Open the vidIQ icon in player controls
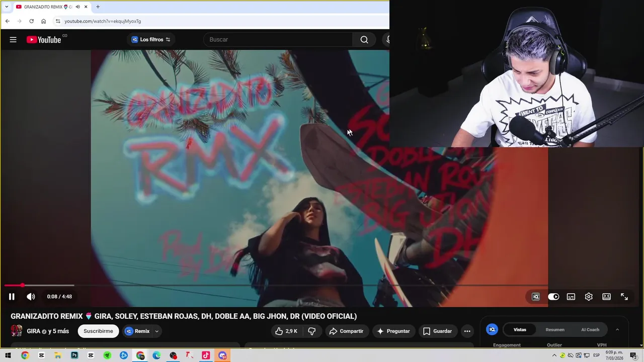The height and width of the screenshot is (362, 644). click(x=535, y=297)
